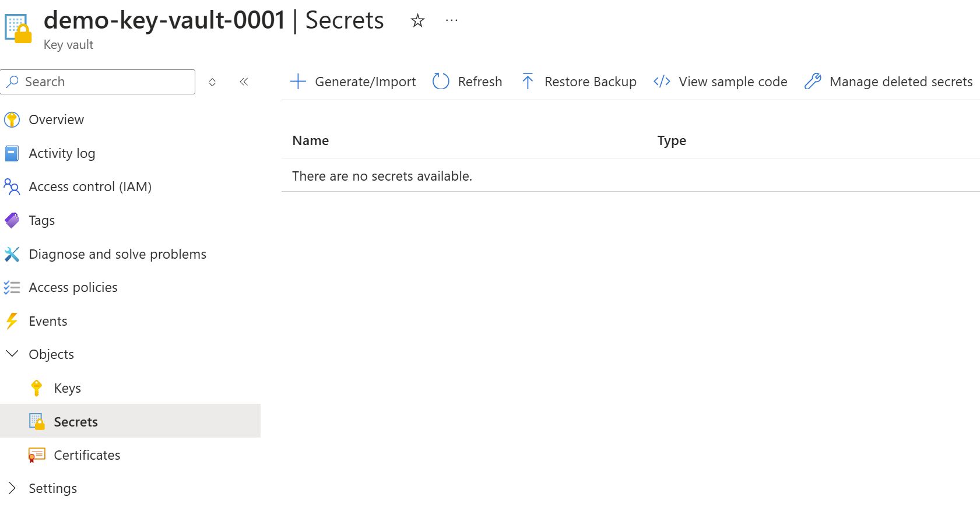Click the plus icon for Generate/Import
Viewport: 980px width, 511px height.
click(298, 82)
